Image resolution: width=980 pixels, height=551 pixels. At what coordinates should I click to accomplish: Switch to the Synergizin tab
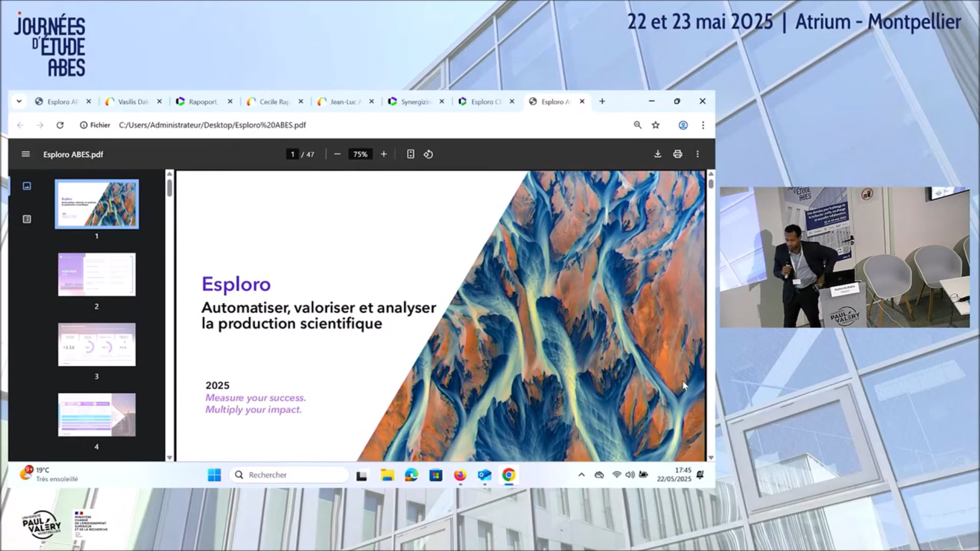click(415, 102)
